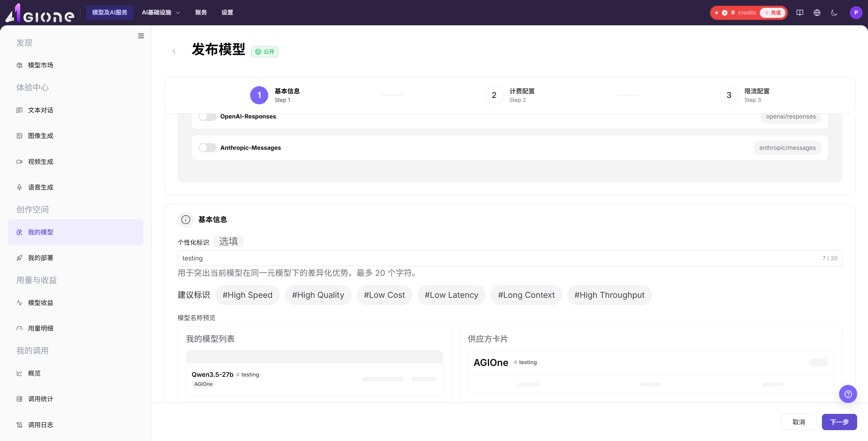Open 用量明细 in sidebar
This screenshot has height=441, width=868.
(x=76, y=328)
